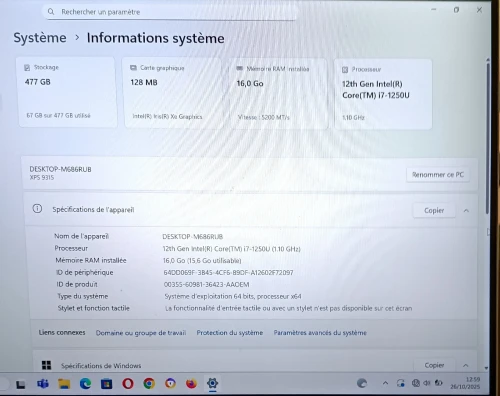This screenshot has width=500, height=396.
Task: Select the ID de périphérique value
Action: tap(228, 273)
